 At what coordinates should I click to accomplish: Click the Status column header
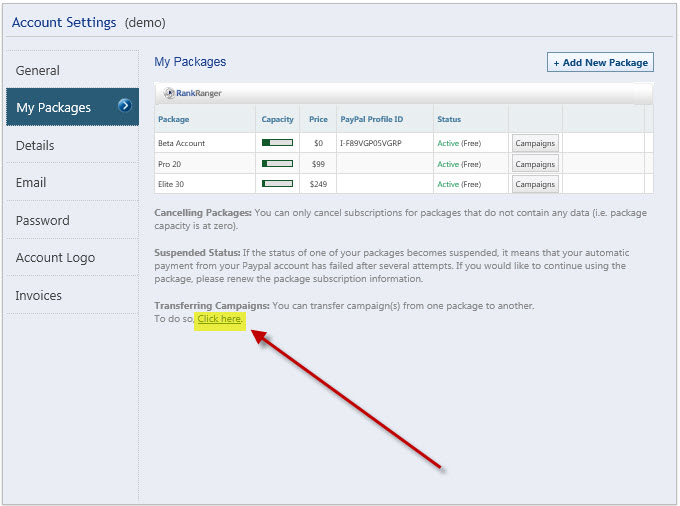(449, 120)
